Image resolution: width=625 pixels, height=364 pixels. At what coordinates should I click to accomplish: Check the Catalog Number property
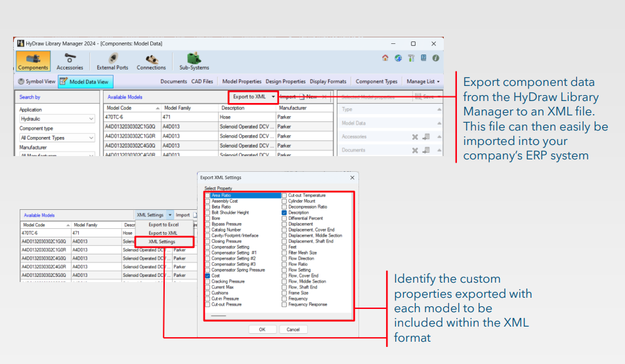(207, 230)
